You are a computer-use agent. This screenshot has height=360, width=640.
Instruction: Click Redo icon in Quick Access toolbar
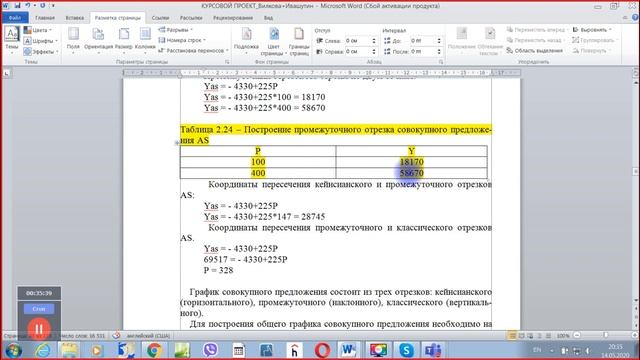[42, 6]
